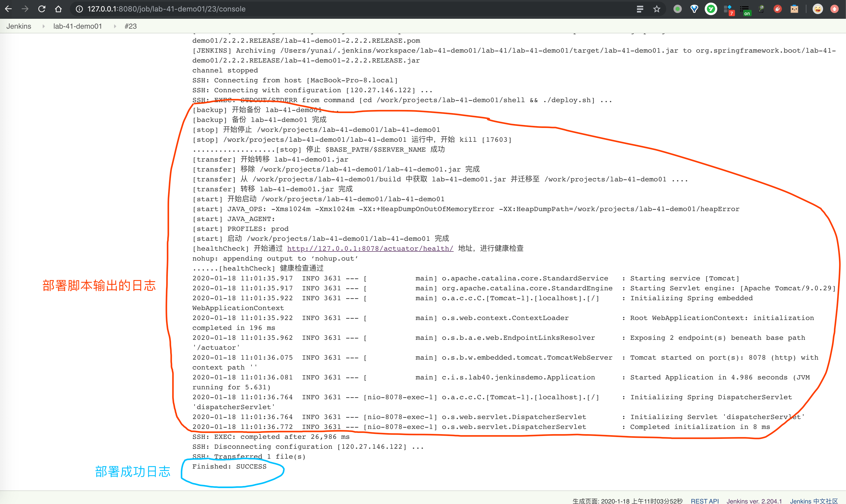
Task: Open the green Y circle extension
Action: click(711, 9)
